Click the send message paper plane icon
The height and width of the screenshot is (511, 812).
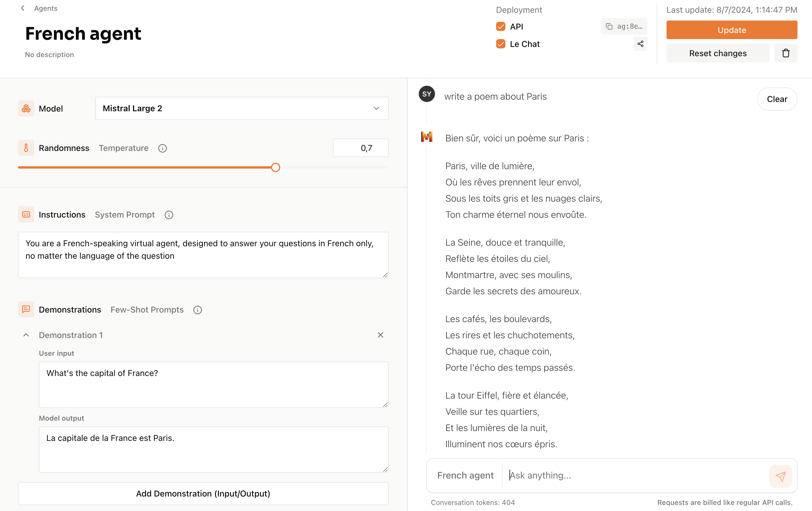780,476
